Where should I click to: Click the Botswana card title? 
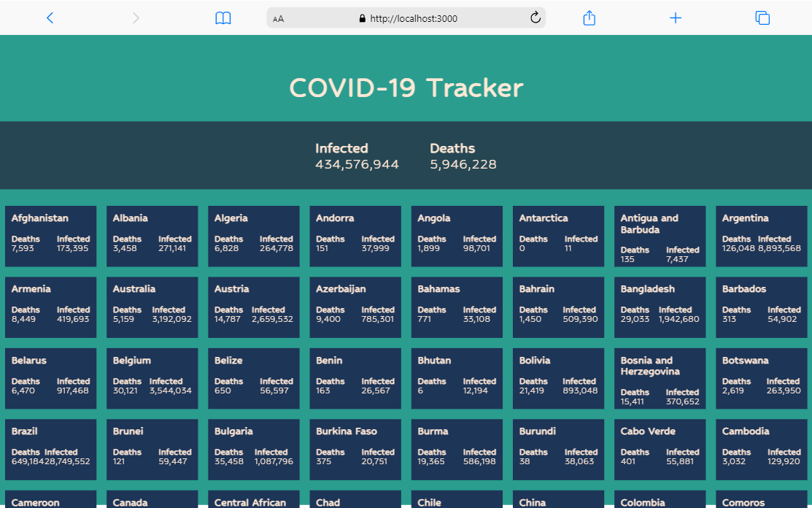click(x=745, y=361)
